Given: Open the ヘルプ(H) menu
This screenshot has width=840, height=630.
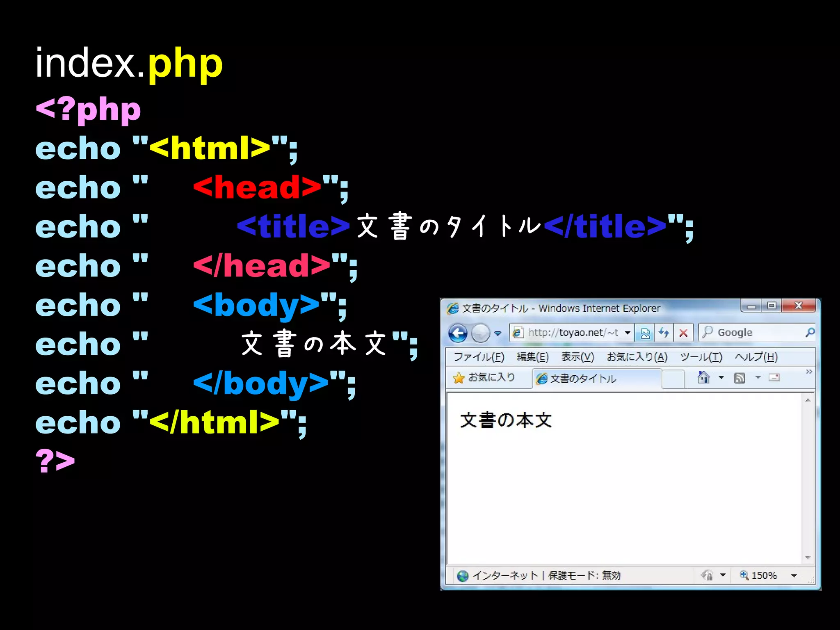Looking at the screenshot, I should point(756,357).
